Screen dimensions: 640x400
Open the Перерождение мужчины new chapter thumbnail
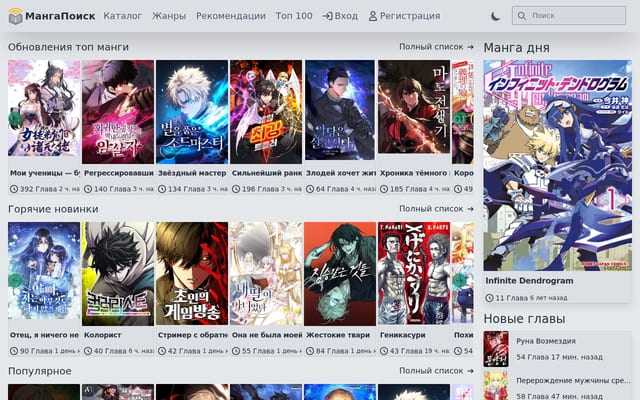point(496,386)
